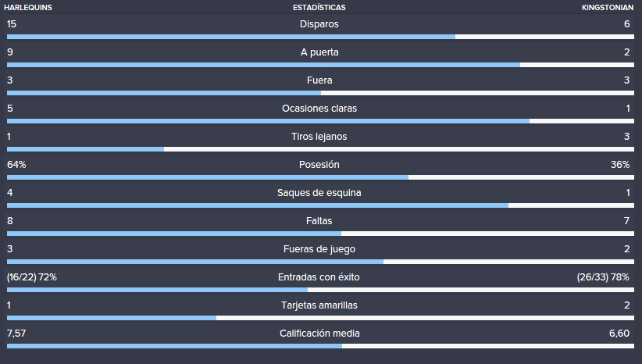
Task: Click the HARLEQUINS team name header
Action: 28,7
